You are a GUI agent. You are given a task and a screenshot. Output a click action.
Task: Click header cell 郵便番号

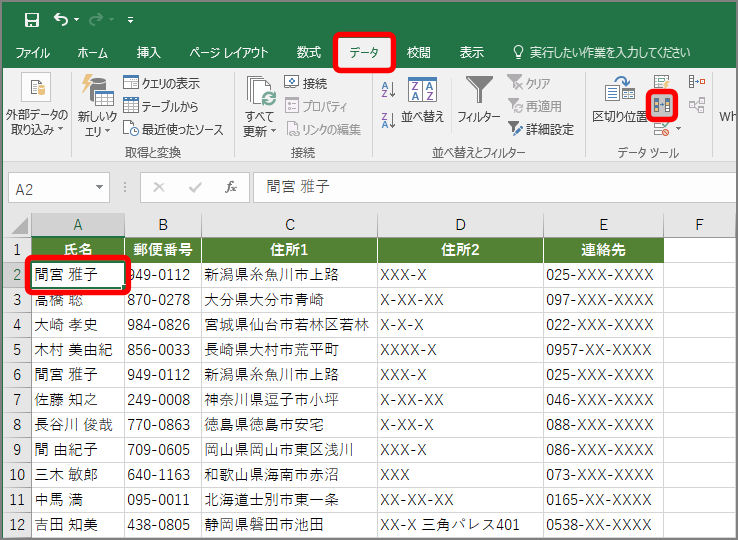163,250
